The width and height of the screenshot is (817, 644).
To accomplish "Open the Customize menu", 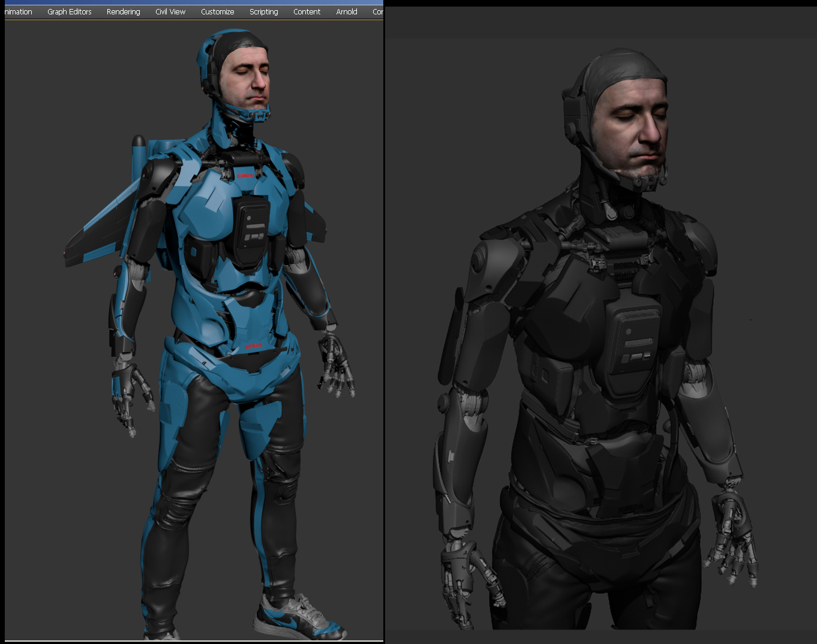I will [x=218, y=12].
